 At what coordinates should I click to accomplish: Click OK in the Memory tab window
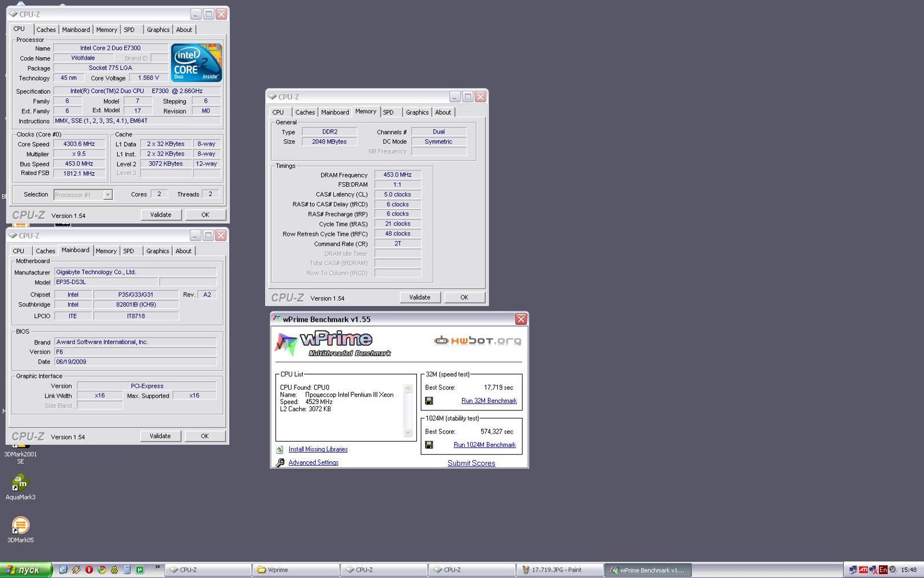click(464, 297)
